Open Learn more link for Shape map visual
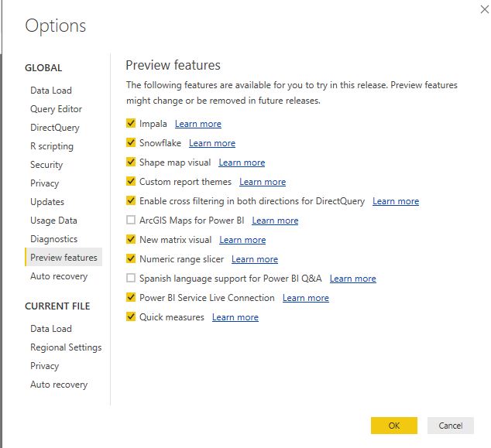Screen dimensions: 491x448 click(242, 162)
